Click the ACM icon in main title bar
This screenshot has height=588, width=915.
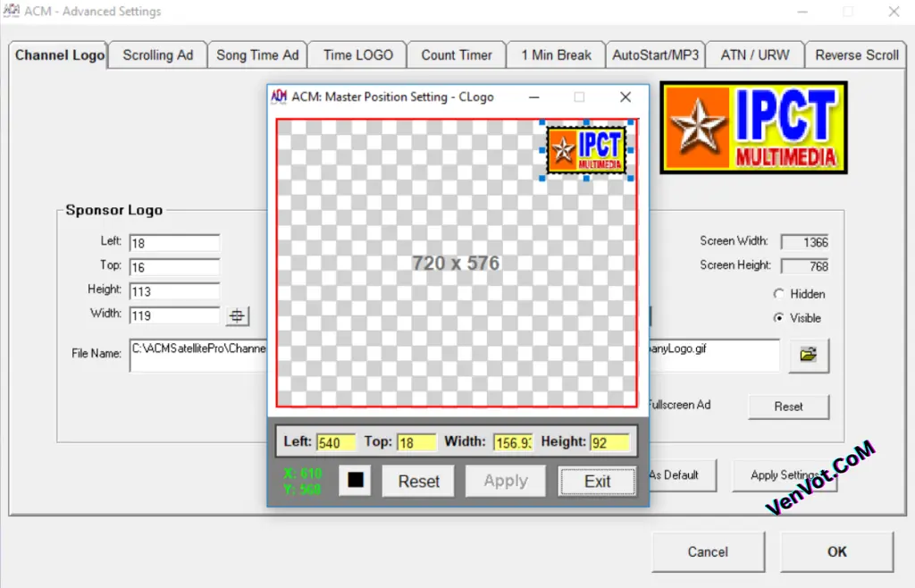coord(13,11)
